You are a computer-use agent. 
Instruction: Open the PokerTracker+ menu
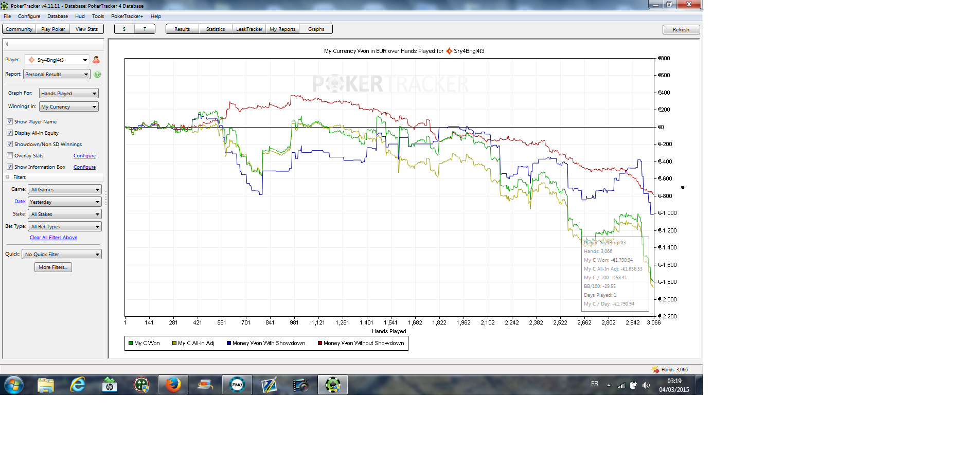click(127, 16)
